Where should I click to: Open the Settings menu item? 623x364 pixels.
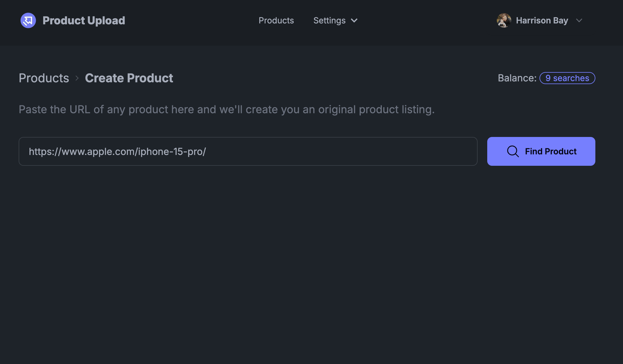pyautogui.click(x=330, y=20)
